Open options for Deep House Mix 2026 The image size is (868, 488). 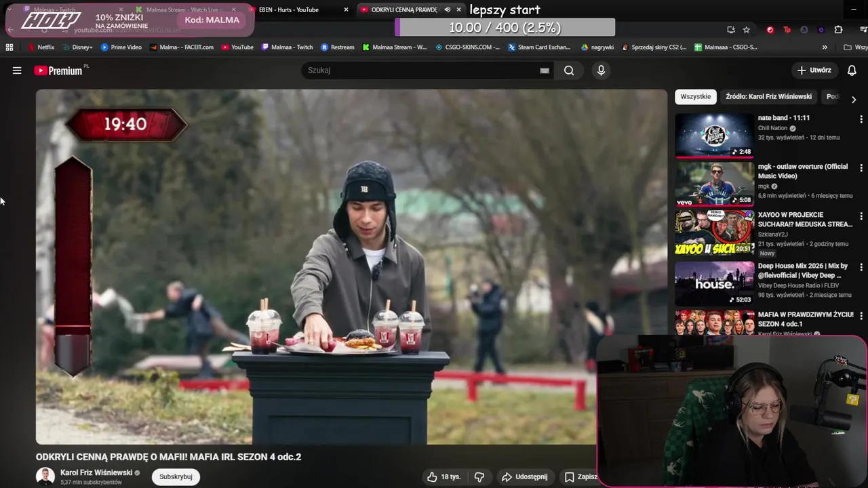(861, 267)
